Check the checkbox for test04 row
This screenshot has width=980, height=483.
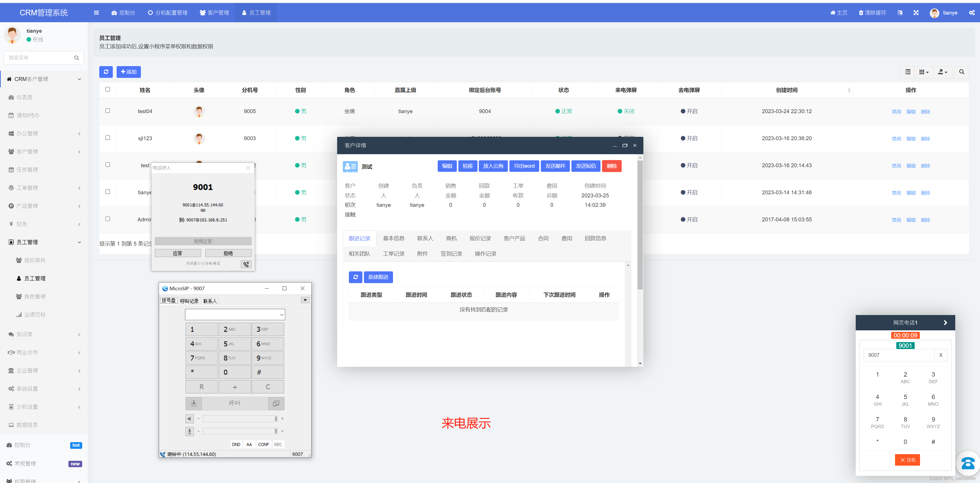108,110
